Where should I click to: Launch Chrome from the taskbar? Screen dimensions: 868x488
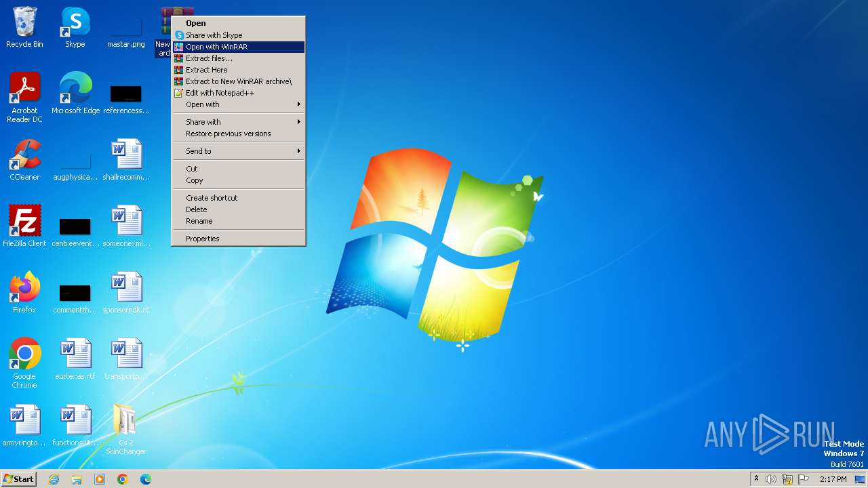click(x=123, y=479)
